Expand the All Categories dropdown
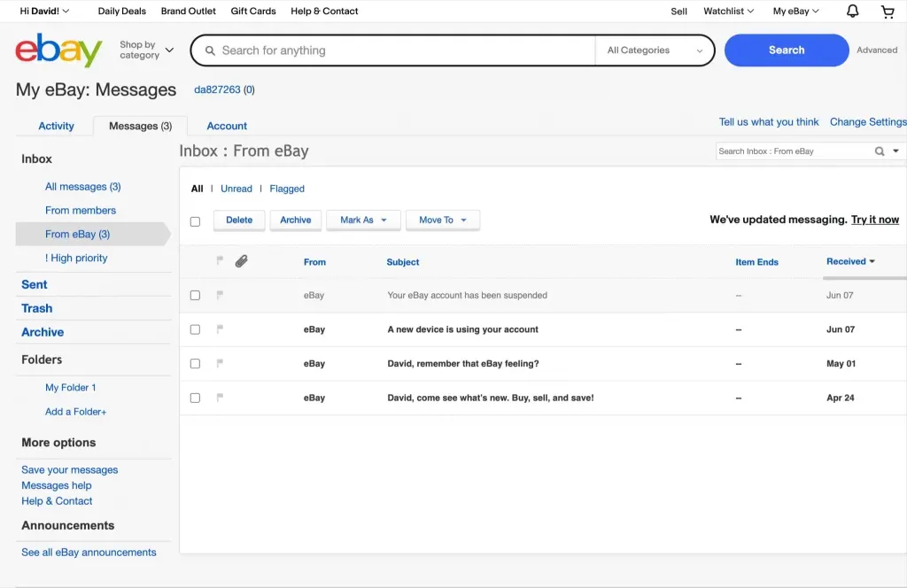Image resolution: width=907 pixels, height=588 pixels. 655,50
